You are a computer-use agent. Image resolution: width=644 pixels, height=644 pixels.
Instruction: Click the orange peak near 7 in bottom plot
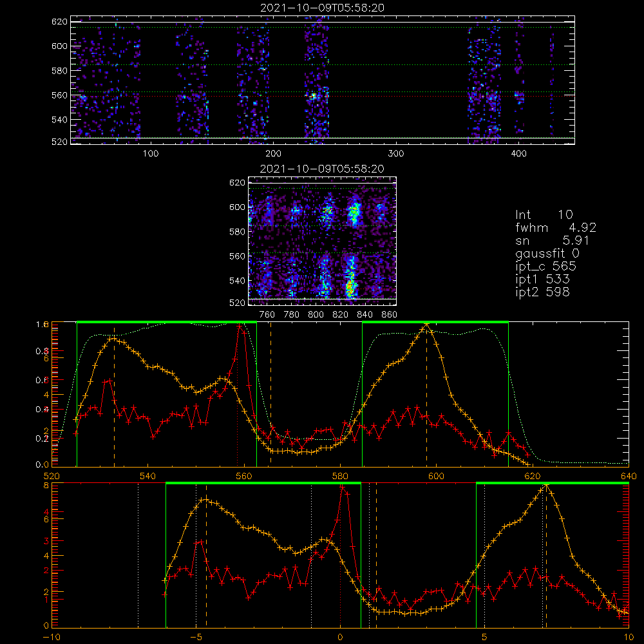(546, 486)
